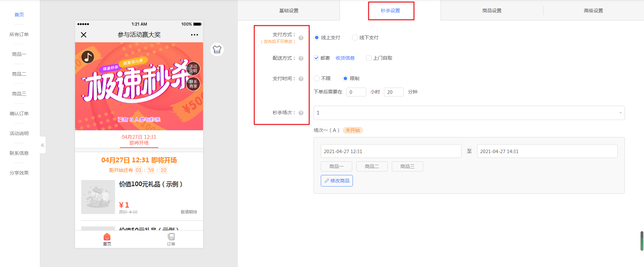Close the phone preview page with X
This screenshot has height=267, width=644.
tap(84, 35)
